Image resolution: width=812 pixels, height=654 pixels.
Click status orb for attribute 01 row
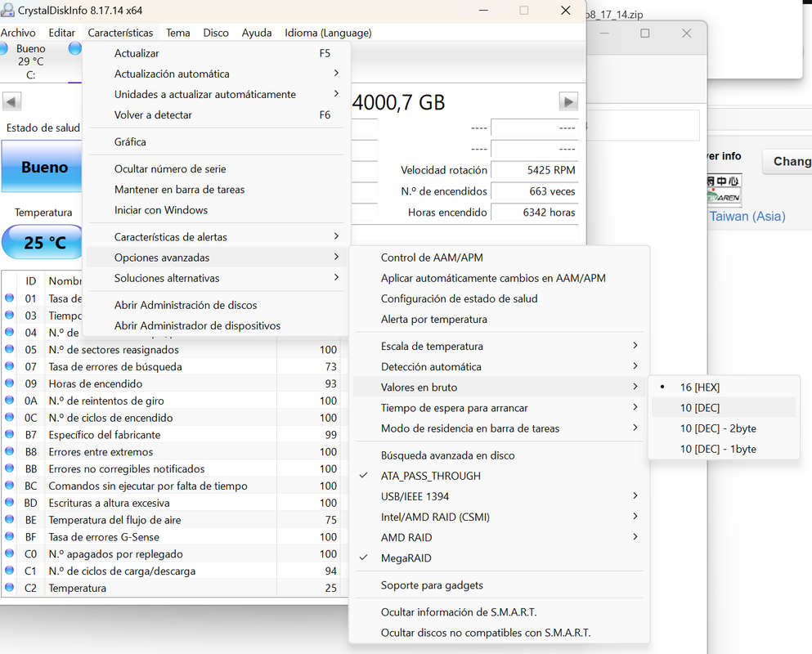[x=9, y=298]
